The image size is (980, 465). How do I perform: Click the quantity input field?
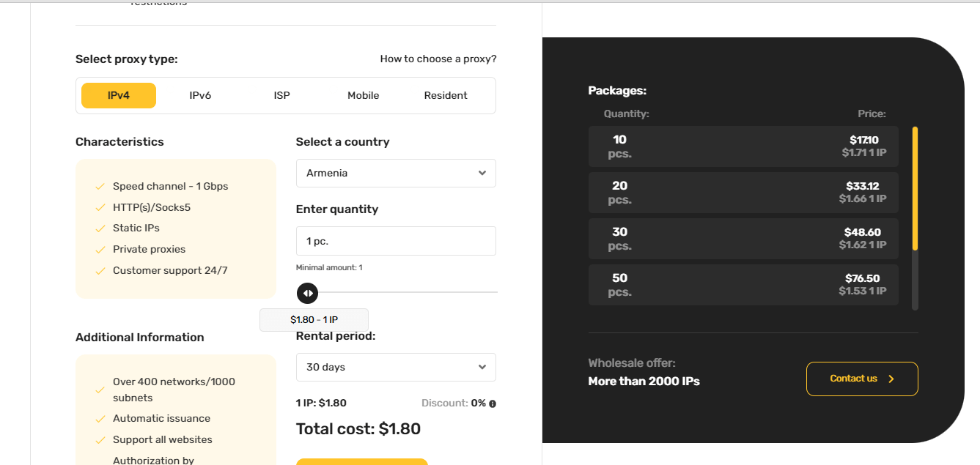tap(396, 241)
